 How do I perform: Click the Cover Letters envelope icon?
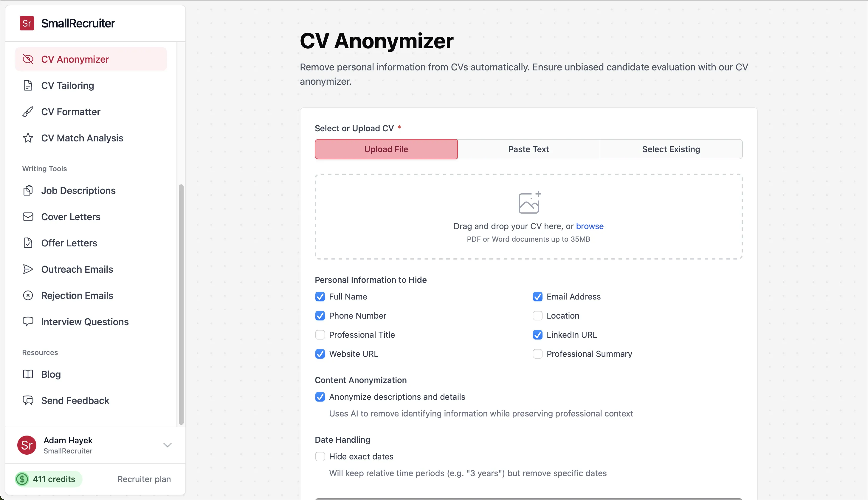point(28,217)
